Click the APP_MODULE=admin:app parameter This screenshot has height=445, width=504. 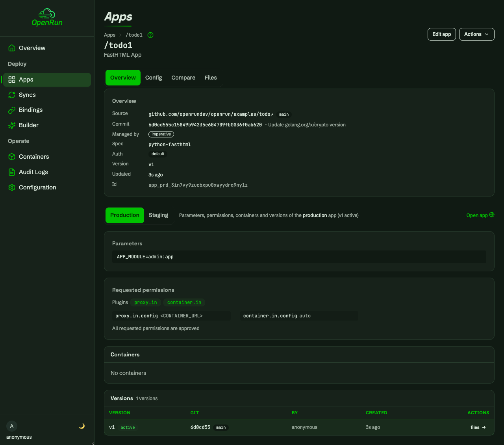click(299, 257)
